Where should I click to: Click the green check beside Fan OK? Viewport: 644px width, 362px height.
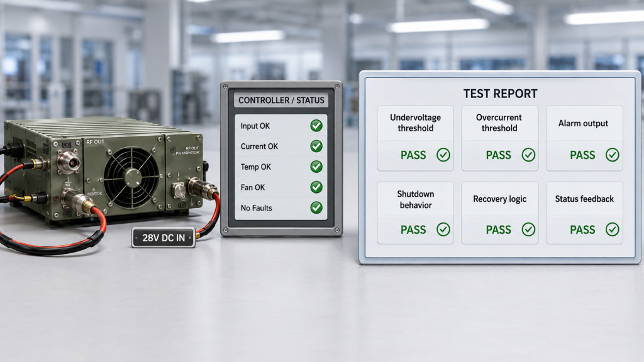point(316,187)
